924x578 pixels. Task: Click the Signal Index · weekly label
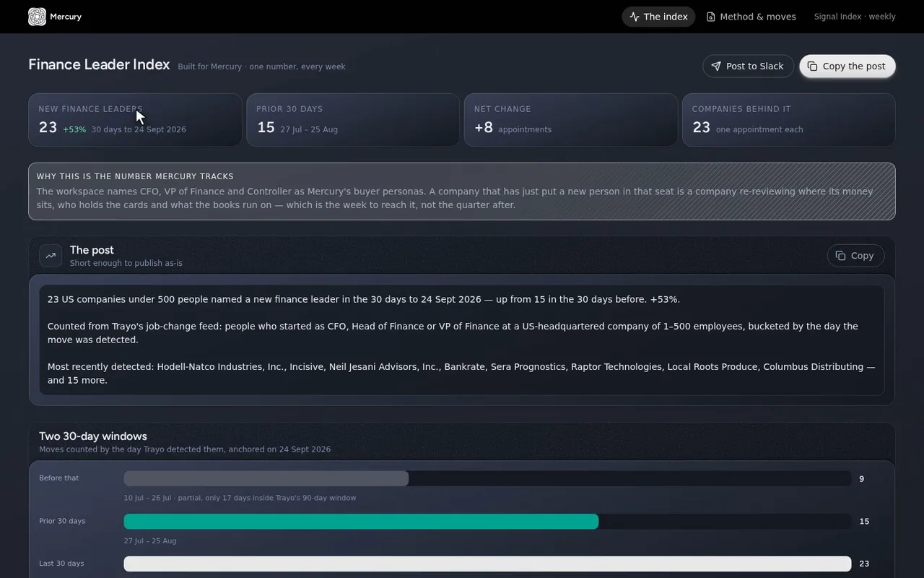(855, 17)
